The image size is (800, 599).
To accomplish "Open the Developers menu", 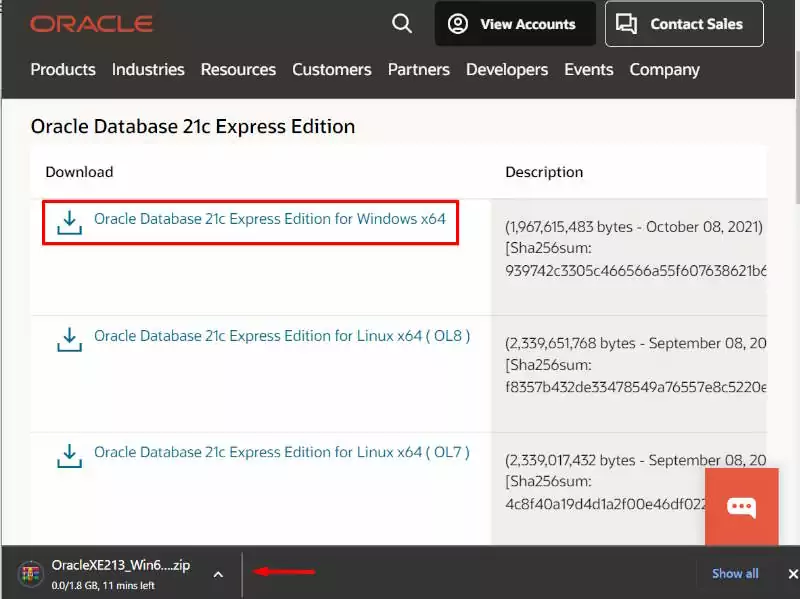I will tap(507, 69).
